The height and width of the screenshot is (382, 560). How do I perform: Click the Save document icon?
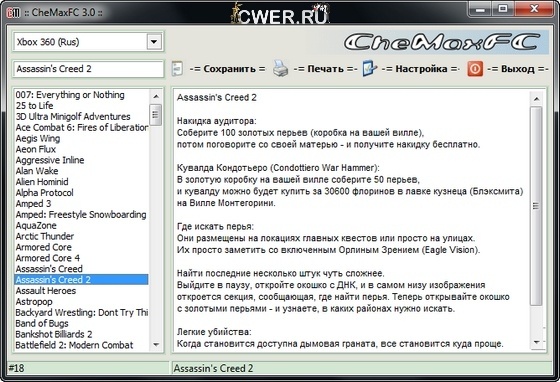tap(177, 69)
